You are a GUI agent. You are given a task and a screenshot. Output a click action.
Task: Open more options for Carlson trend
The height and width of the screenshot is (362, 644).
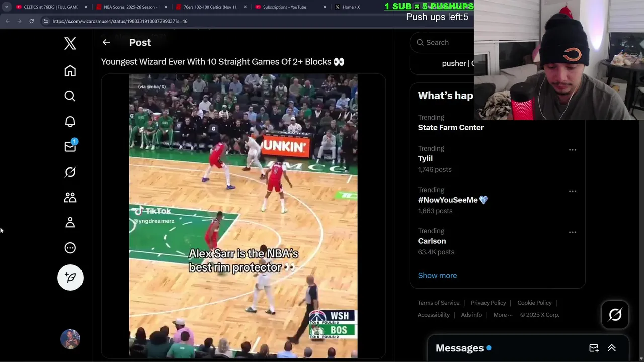click(573, 232)
